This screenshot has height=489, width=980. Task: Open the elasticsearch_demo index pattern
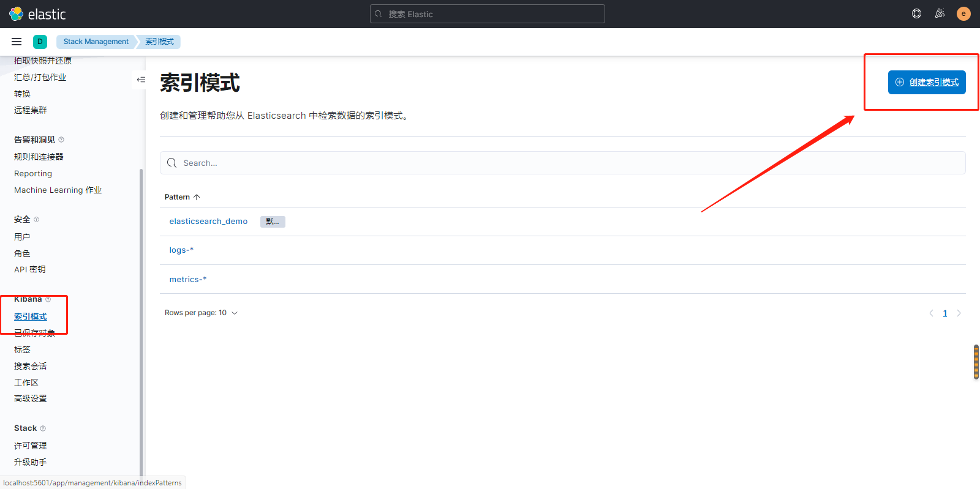click(208, 222)
